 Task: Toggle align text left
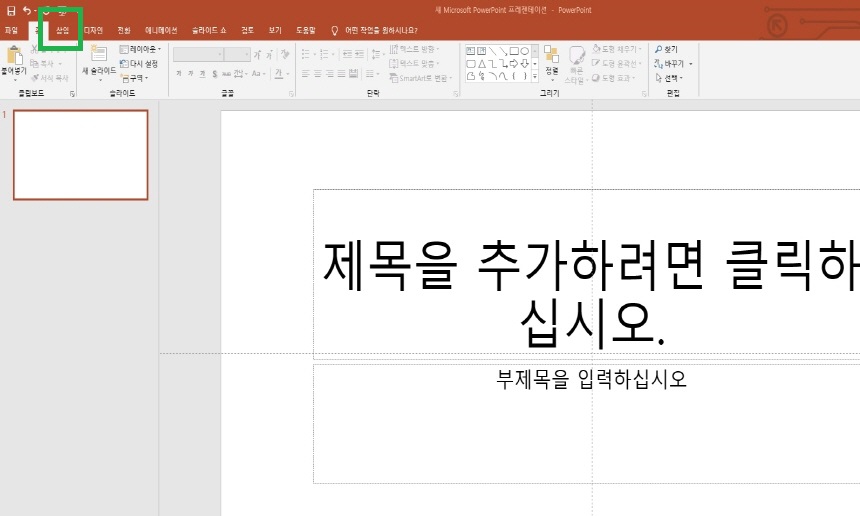click(305, 73)
